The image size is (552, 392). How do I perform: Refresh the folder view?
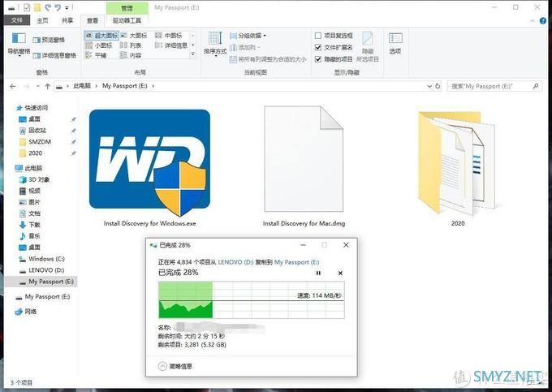pos(438,86)
